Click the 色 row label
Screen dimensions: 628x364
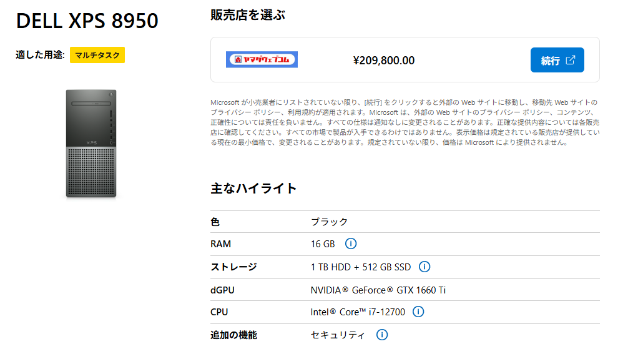point(215,222)
